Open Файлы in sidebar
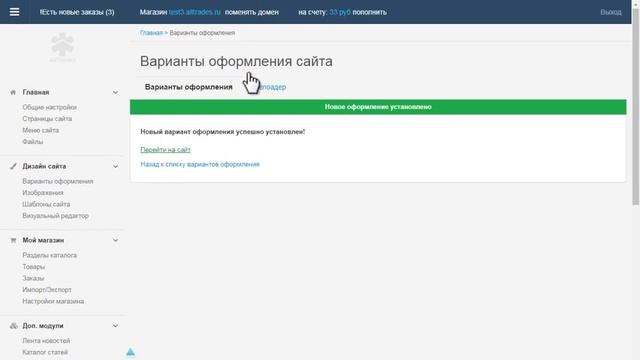 33,142
